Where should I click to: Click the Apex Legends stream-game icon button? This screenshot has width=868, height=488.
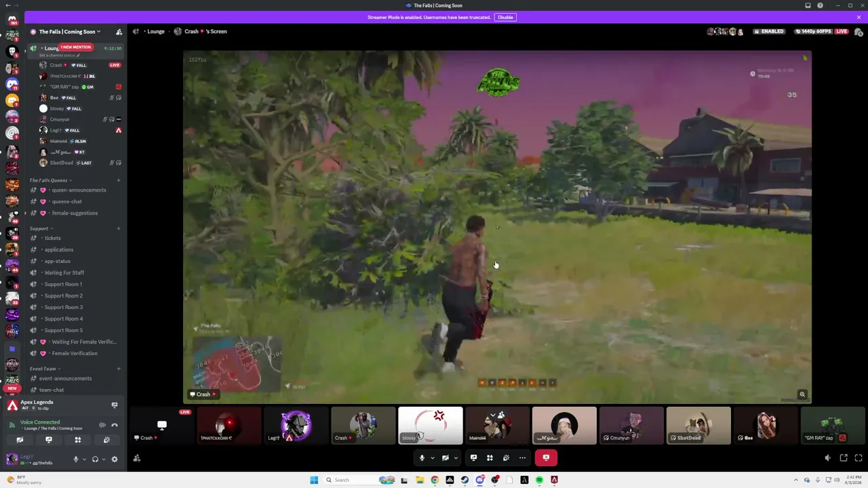[x=115, y=405]
